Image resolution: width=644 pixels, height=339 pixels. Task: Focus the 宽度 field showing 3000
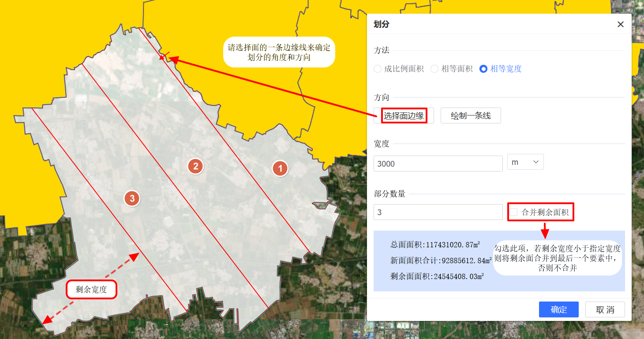tap(438, 164)
